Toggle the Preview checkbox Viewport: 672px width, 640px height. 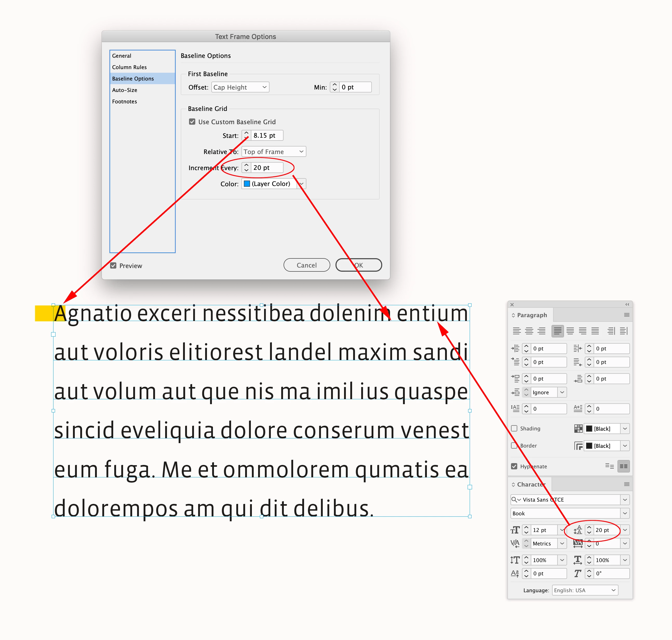113,265
